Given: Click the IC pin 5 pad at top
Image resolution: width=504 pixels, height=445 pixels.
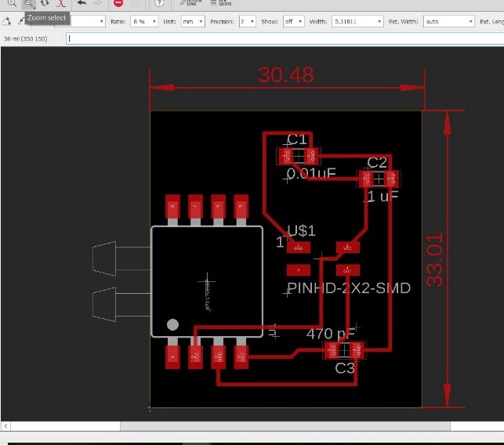Looking at the screenshot, I should click(x=241, y=206).
